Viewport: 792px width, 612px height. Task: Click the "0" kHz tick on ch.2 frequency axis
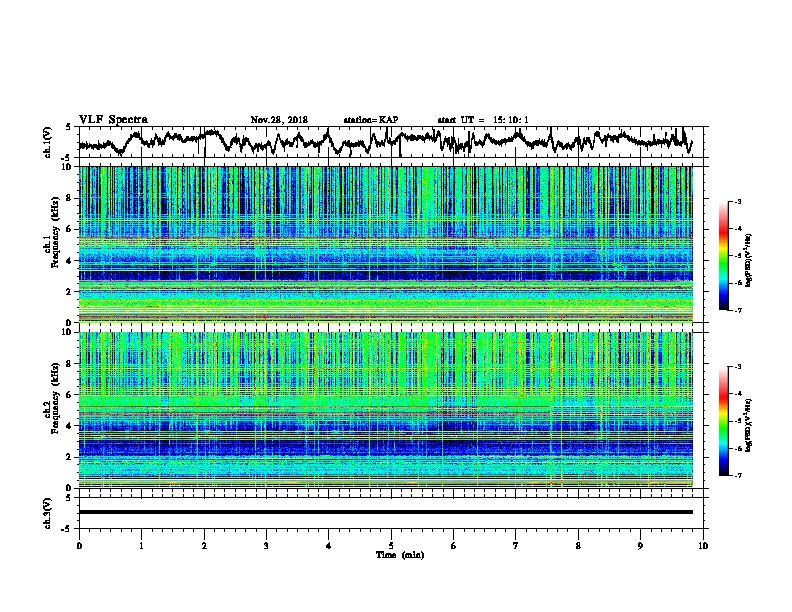click(x=71, y=488)
